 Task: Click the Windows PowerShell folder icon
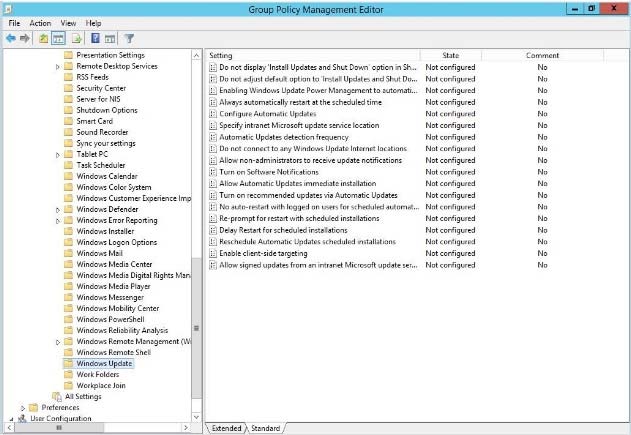[x=69, y=319]
